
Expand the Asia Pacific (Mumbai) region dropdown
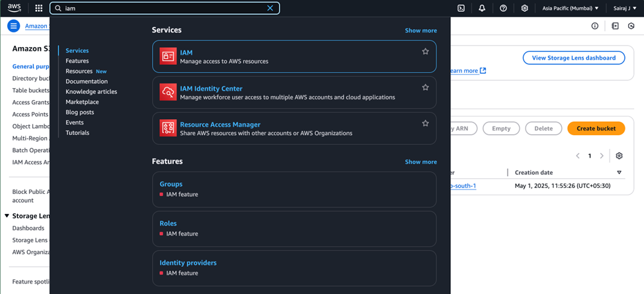[570, 8]
